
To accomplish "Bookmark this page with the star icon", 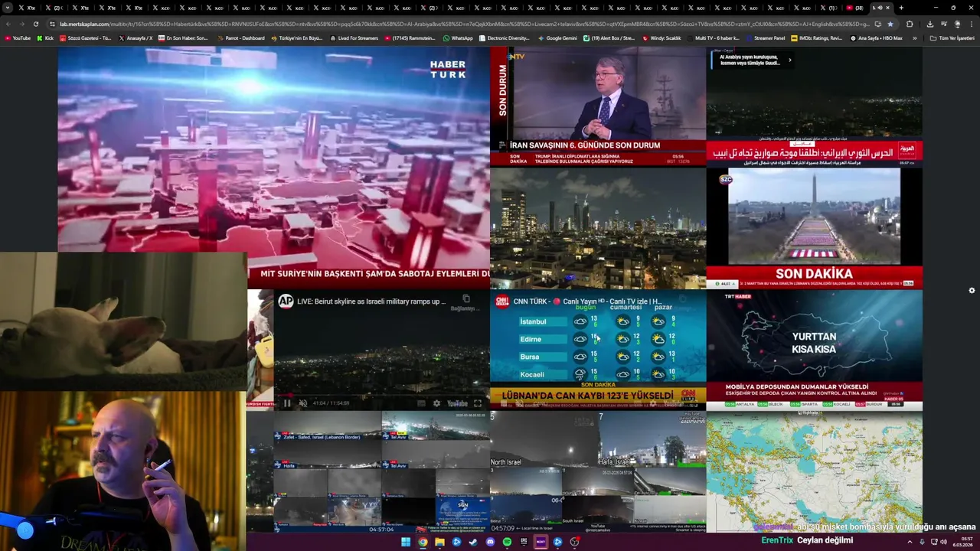I will (x=890, y=24).
